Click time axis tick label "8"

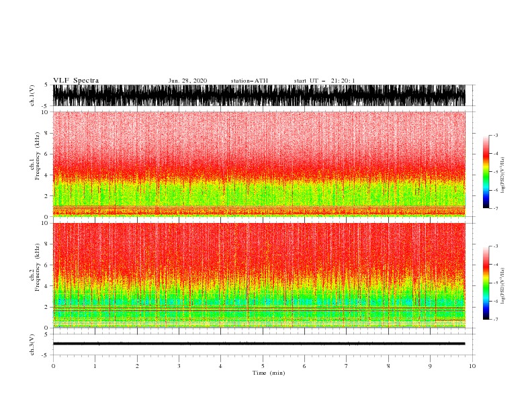388,366
